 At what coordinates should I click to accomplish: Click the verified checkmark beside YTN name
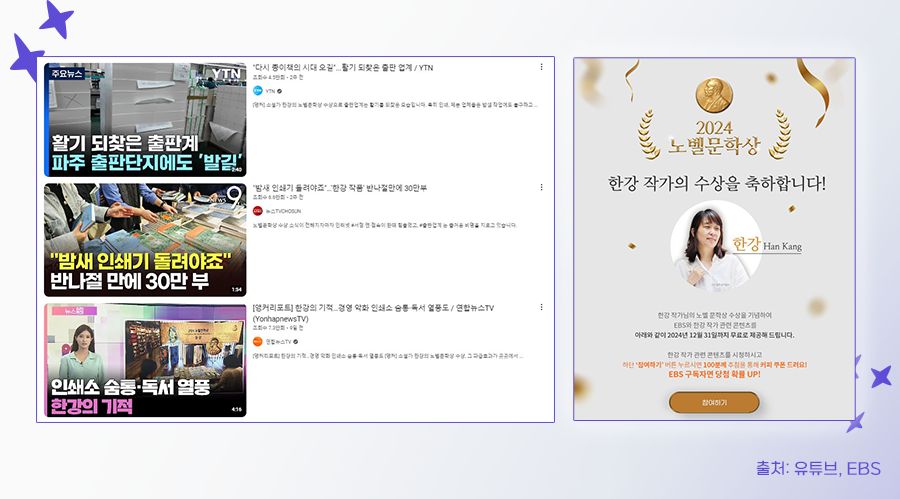click(279, 90)
